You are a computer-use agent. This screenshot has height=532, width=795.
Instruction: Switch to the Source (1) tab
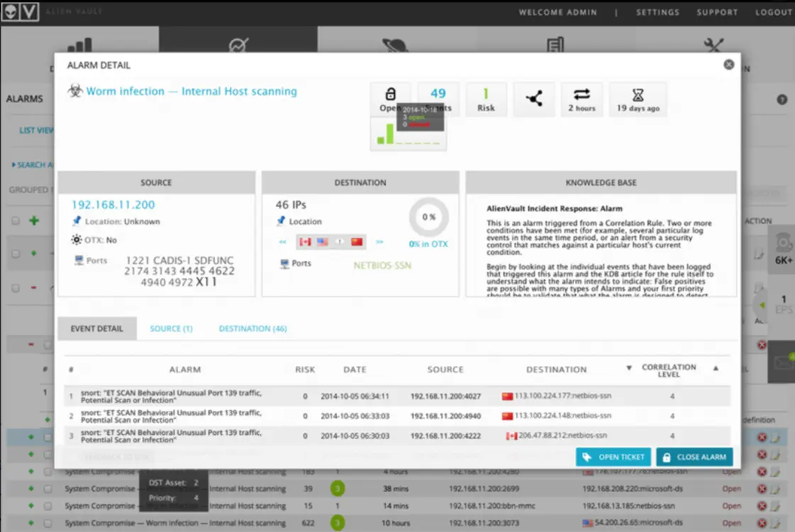tap(171, 328)
